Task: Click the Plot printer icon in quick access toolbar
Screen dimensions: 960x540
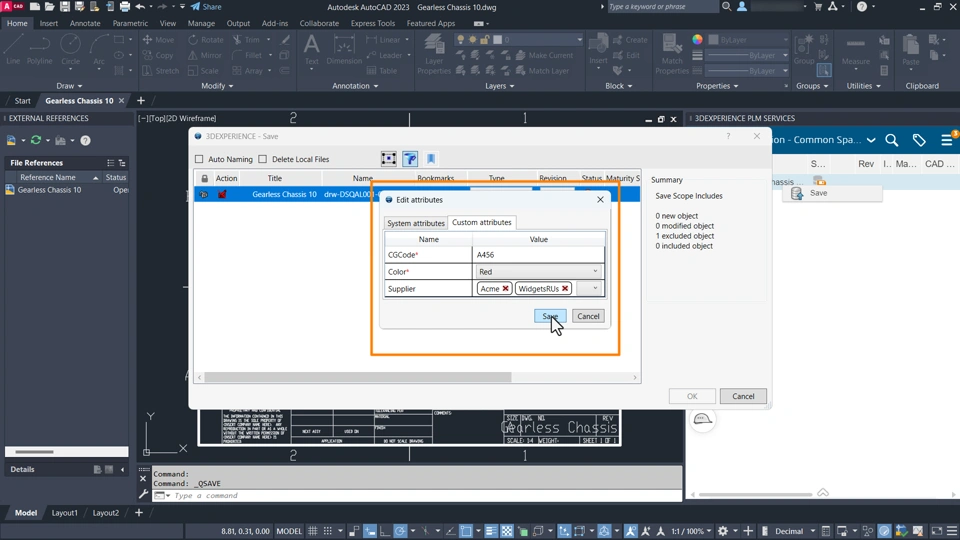Action: (124, 7)
